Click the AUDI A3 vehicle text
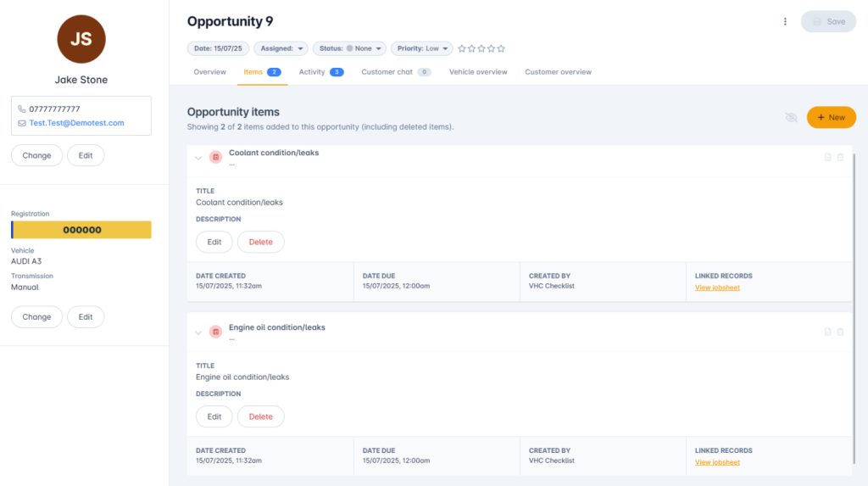 [26, 261]
